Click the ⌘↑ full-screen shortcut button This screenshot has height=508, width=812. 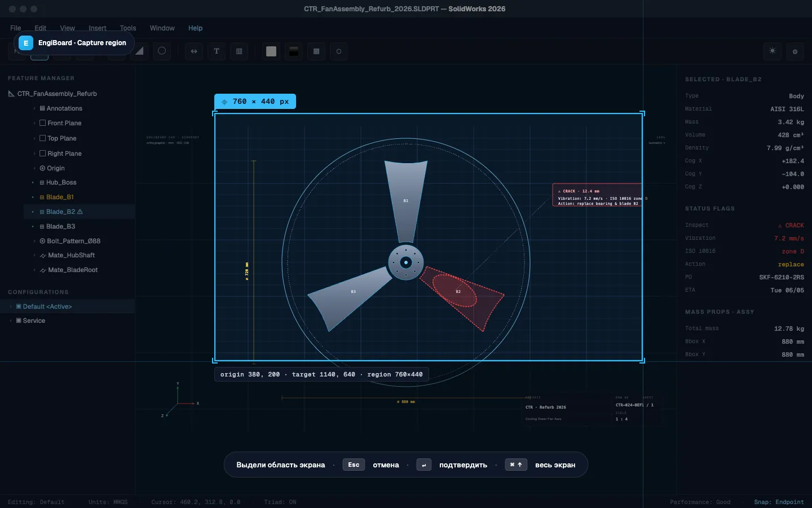pyautogui.click(x=516, y=465)
